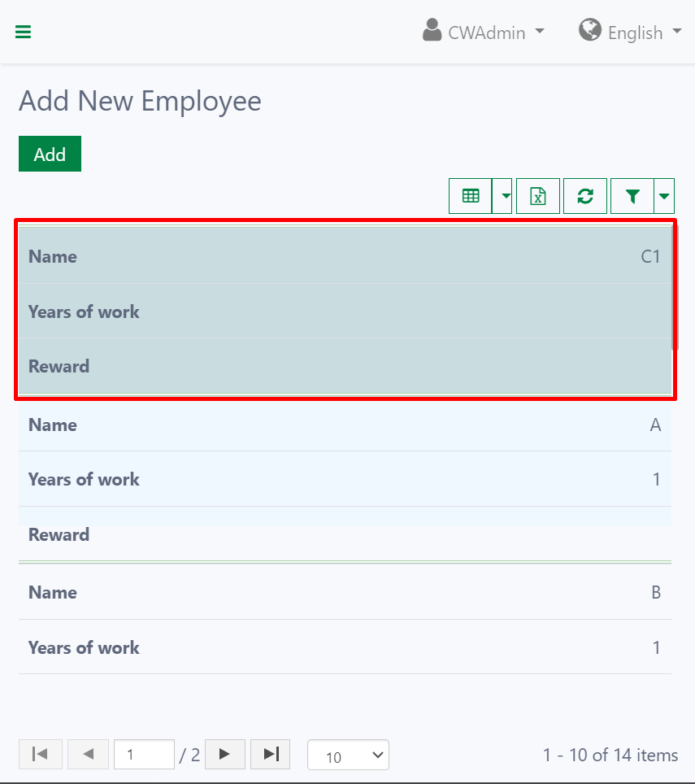Open the filter options dropdown arrow
This screenshot has width=695, height=784.
click(664, 196)
